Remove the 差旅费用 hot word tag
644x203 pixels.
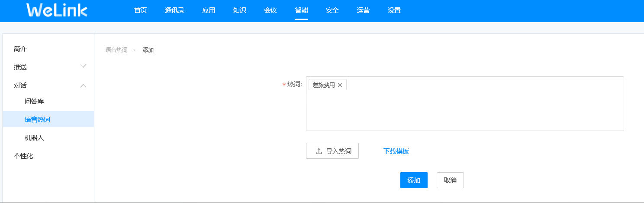[x=340, y=85]
